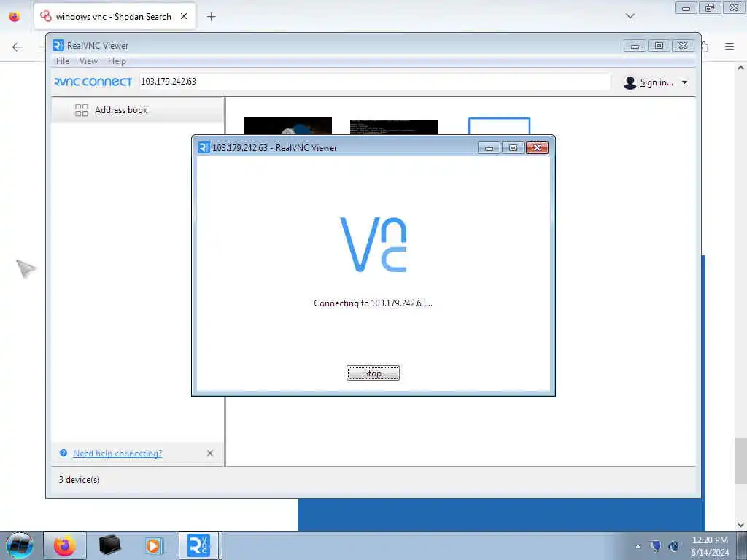Open the File menu in RealVNC Viewer

[63, 61]
